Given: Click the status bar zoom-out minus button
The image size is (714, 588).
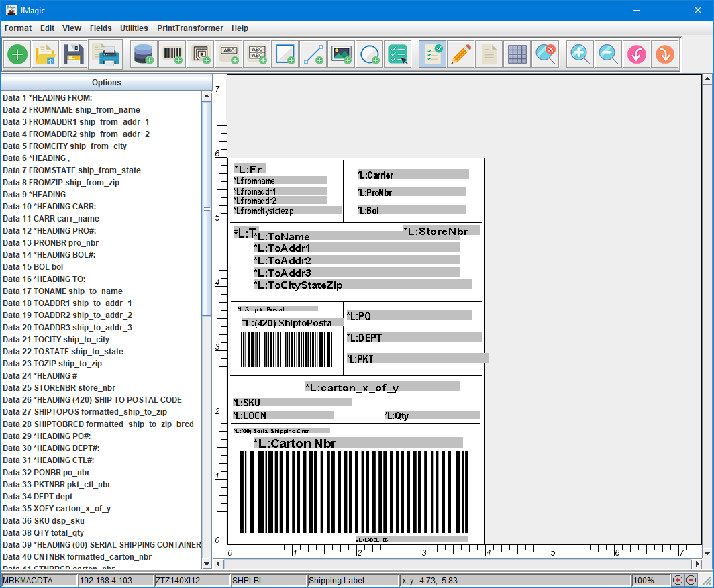Looking at the screenshot, I should (x=691, y=580).
